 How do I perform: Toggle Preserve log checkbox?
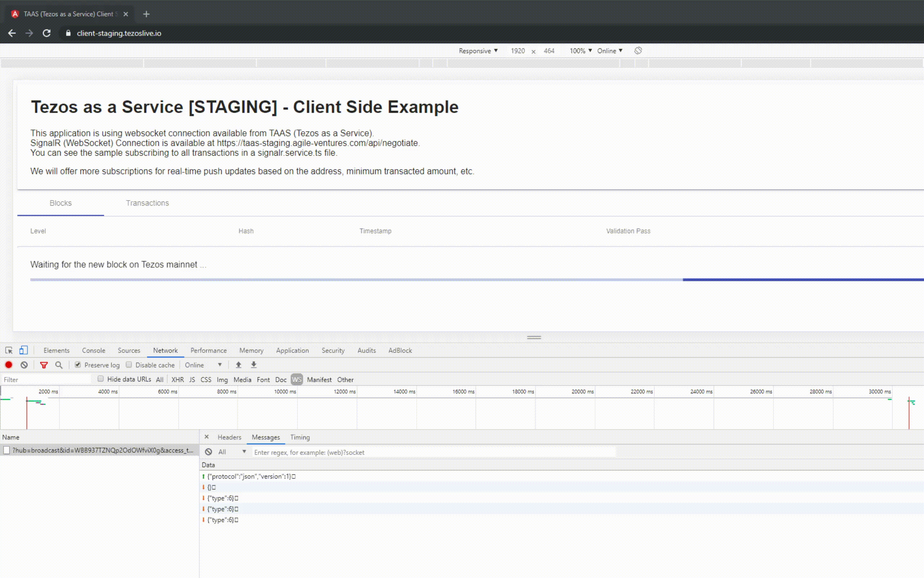point(78,365)
